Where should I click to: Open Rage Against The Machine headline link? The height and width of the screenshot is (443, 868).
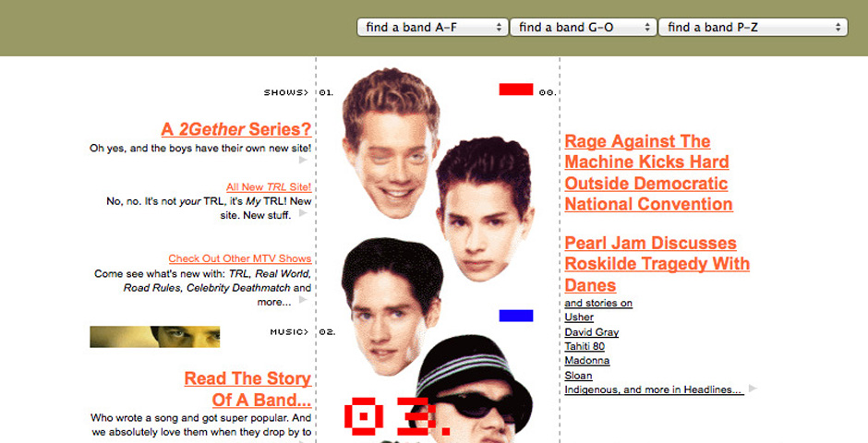click(649, 172)
